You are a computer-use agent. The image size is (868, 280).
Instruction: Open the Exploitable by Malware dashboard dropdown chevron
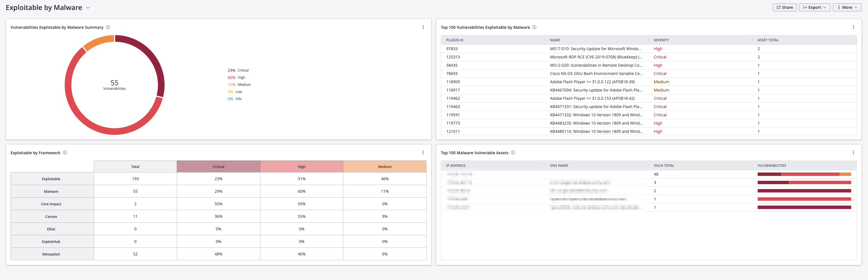(88, 8)
